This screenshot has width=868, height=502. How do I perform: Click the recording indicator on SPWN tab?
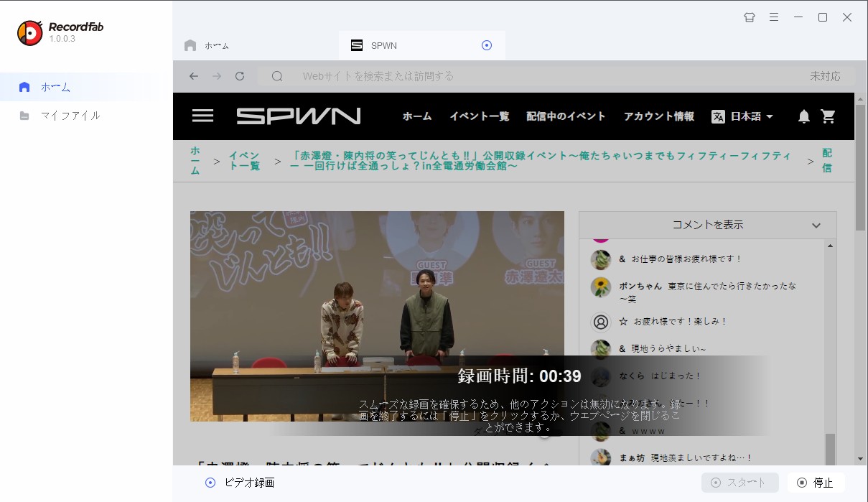coord(486,45)
